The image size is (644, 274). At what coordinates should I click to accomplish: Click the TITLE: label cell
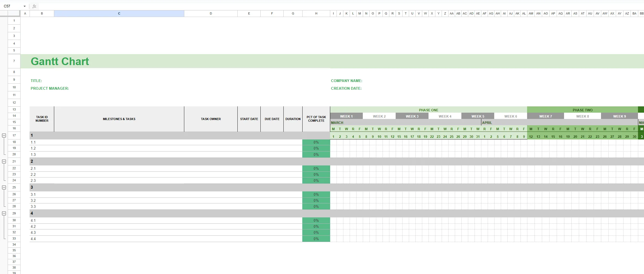coord(36,81)
